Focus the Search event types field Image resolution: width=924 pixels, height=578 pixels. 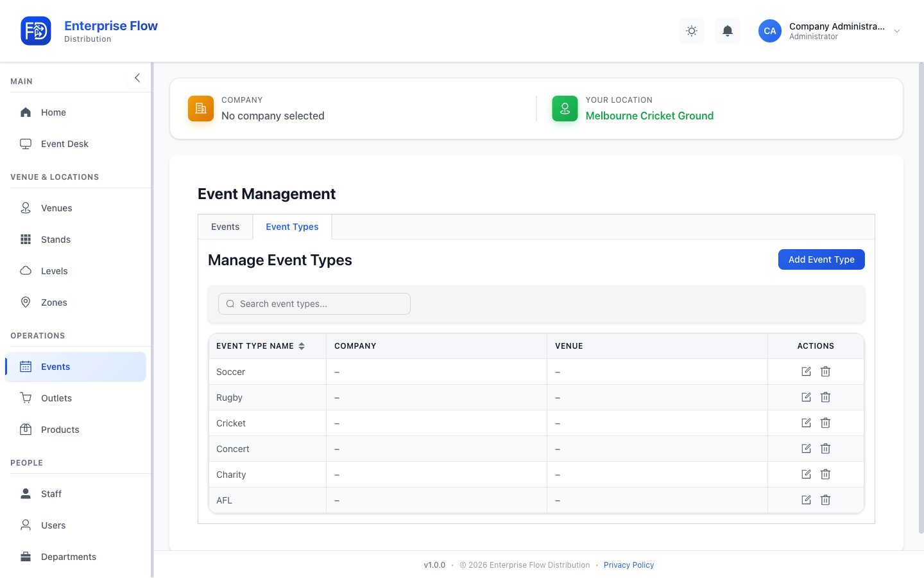pyautogui.click(x=314, y=304)
